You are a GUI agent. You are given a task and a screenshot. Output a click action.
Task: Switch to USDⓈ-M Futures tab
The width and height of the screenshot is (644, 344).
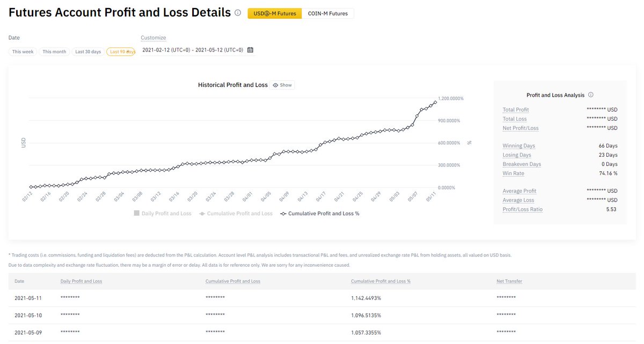pyautogui.click(x=275, y=13)
